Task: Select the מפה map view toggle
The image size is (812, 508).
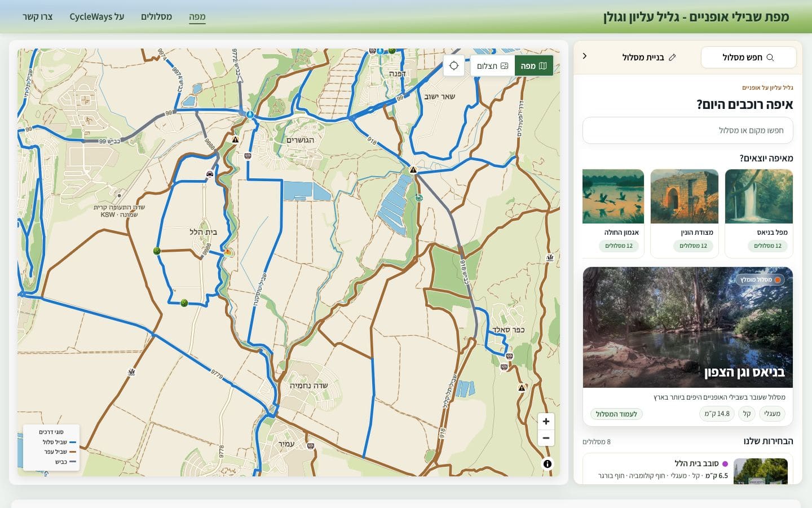Action: [x=534, y=65]
